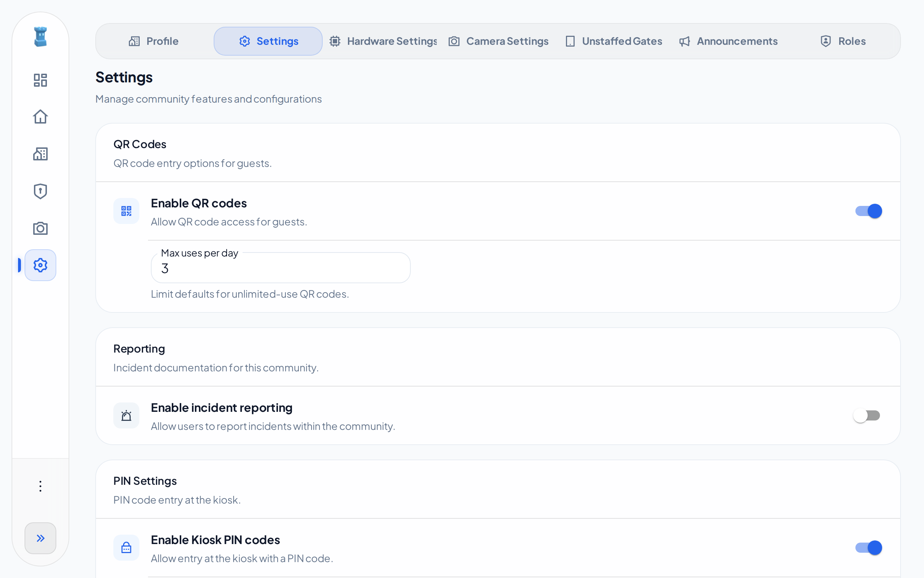
Task: Select the settings gear icon in sidebar
Action: pos(40,265)
